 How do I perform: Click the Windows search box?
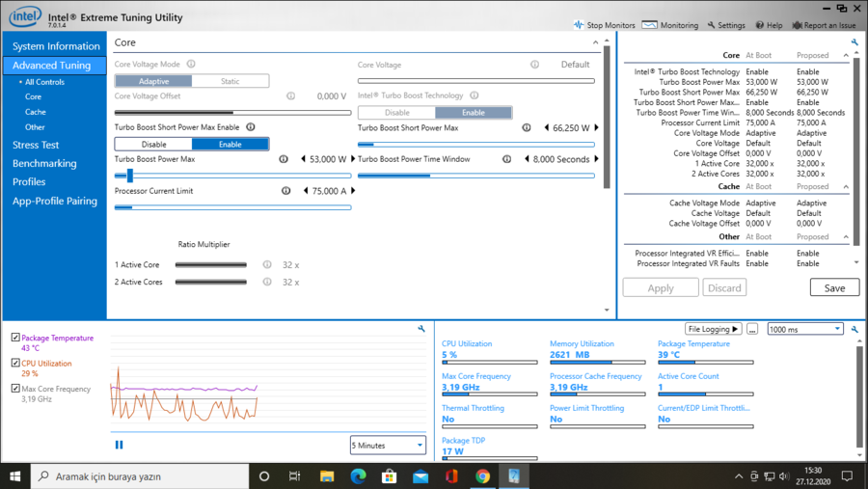coord(140,476)
